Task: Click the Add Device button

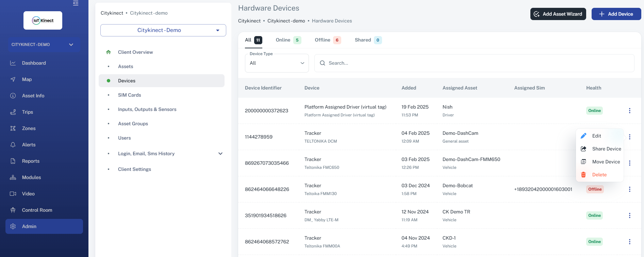Action: [616, 14]
